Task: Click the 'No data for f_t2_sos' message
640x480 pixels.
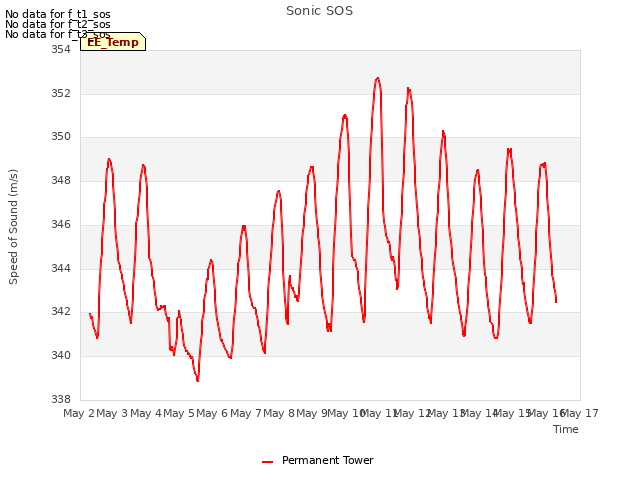Action: pyautogui.click(x=58, y=24)
